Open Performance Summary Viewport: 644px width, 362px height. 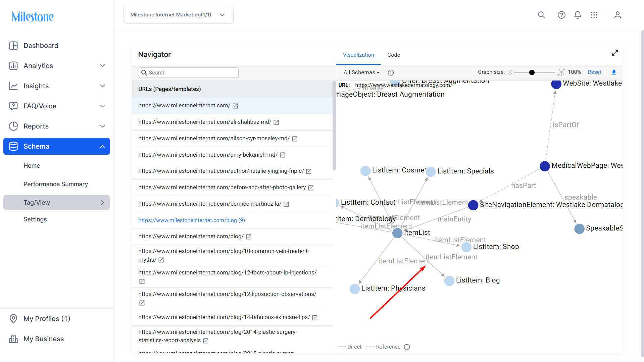point(56,184)
